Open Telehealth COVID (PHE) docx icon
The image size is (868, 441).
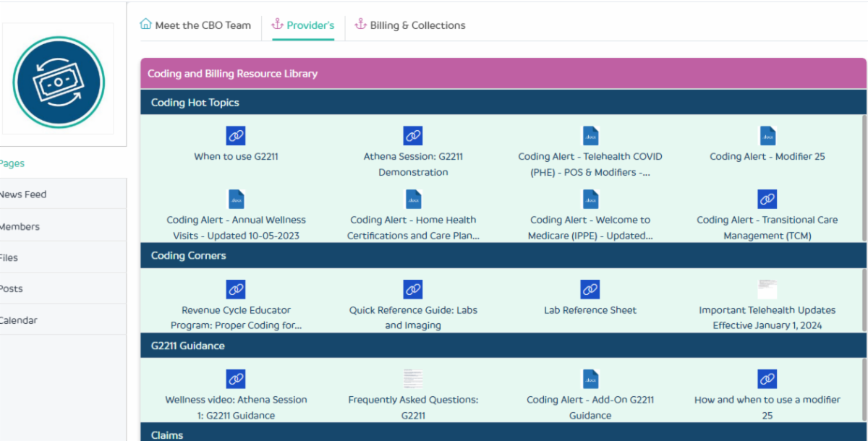[x=590, y=136]
